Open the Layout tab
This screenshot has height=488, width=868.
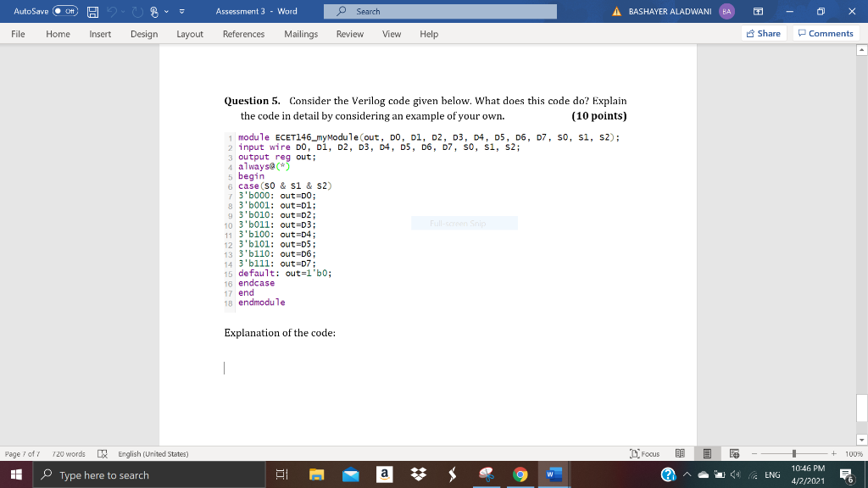190,34
